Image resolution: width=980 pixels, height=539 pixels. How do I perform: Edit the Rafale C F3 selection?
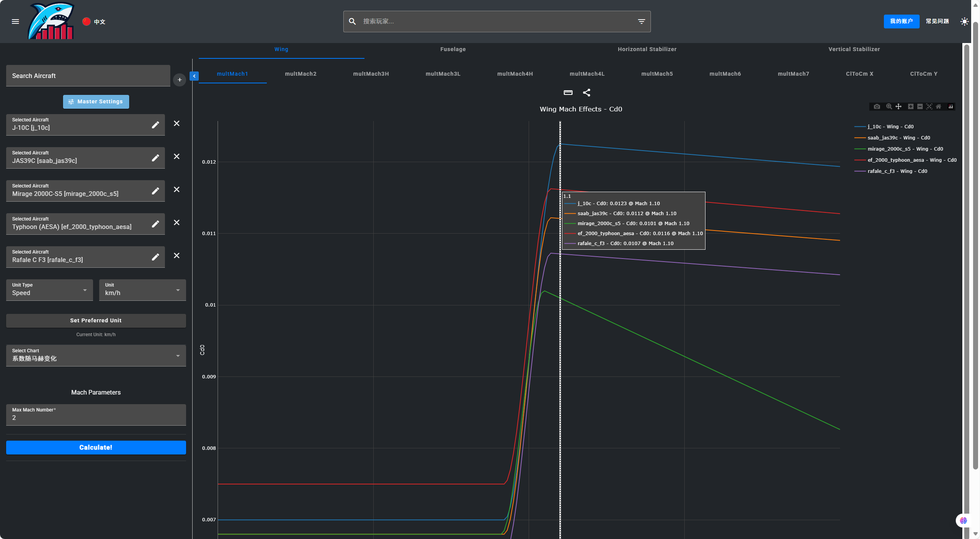click(x=155, y=257)
